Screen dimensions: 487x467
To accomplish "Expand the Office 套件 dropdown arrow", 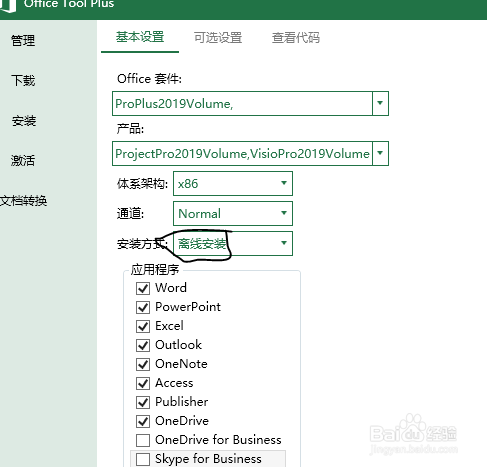I will pyautogui.click(x=380, y=103).
